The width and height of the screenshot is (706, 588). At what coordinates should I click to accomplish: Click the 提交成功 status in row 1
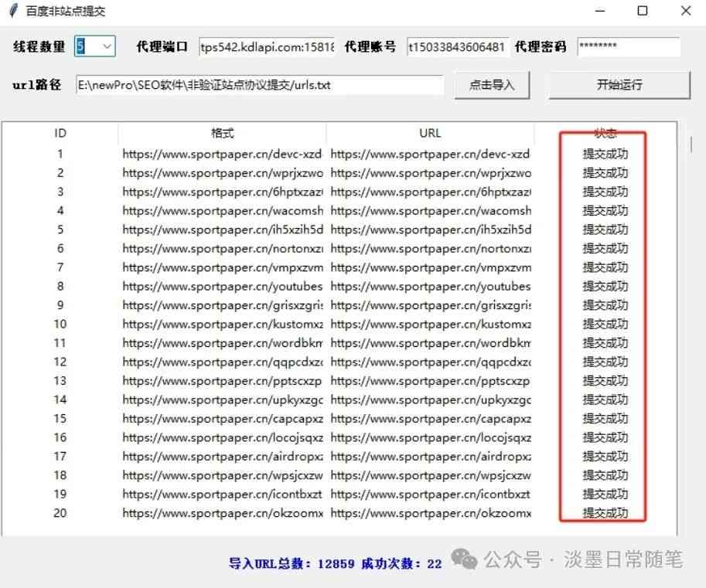coord(605,154)
